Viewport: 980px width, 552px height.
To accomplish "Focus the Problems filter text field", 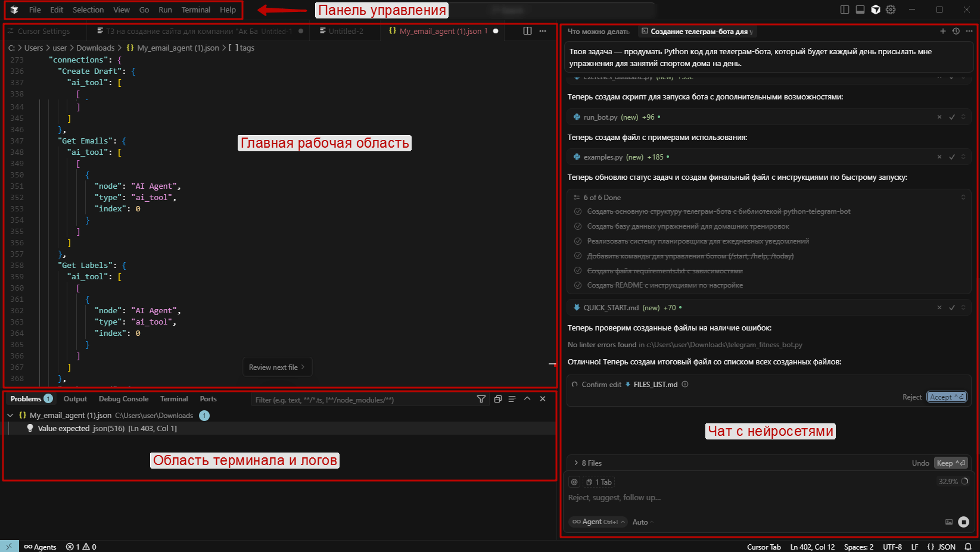I will 362,400.
